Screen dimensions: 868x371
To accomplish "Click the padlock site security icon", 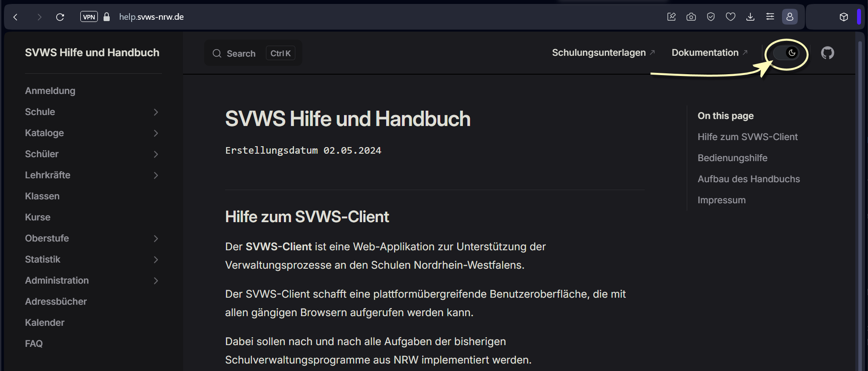I will (x=107, y=17).
